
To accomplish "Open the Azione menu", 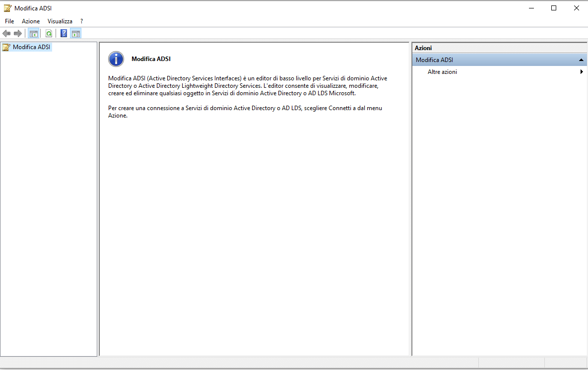I will click(31, 21).
